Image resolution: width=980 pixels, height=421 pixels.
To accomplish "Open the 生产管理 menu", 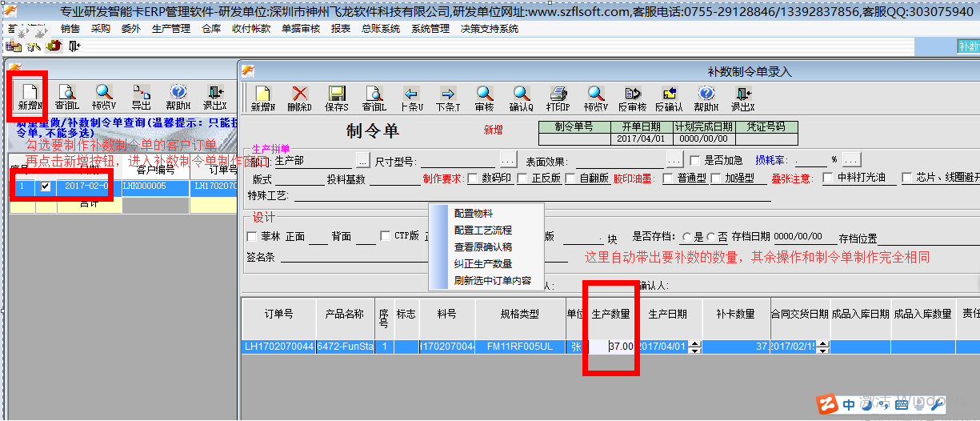I will (x=170, y=29).
